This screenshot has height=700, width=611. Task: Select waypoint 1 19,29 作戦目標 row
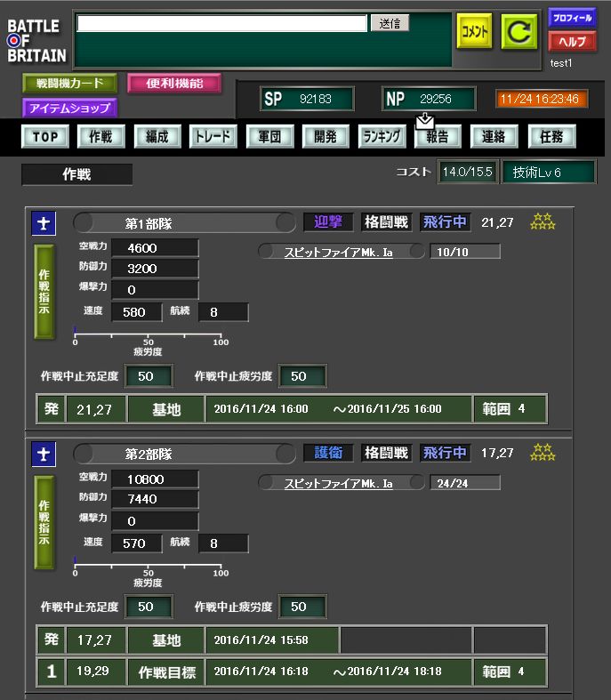coord(292,671)
